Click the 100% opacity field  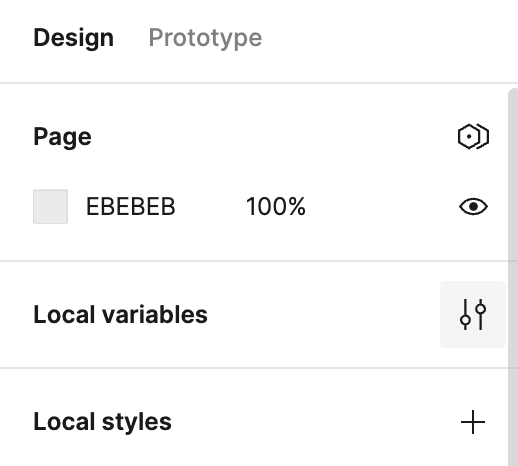tap(276, 207)
